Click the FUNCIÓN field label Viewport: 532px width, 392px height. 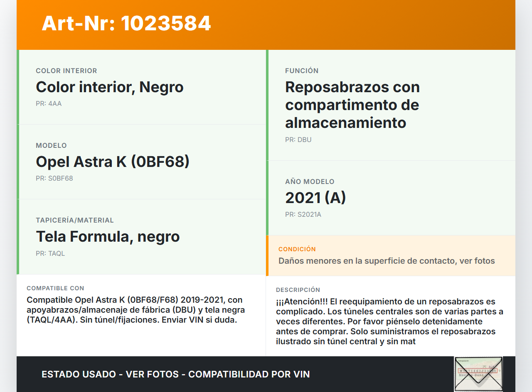pos(302,71)
